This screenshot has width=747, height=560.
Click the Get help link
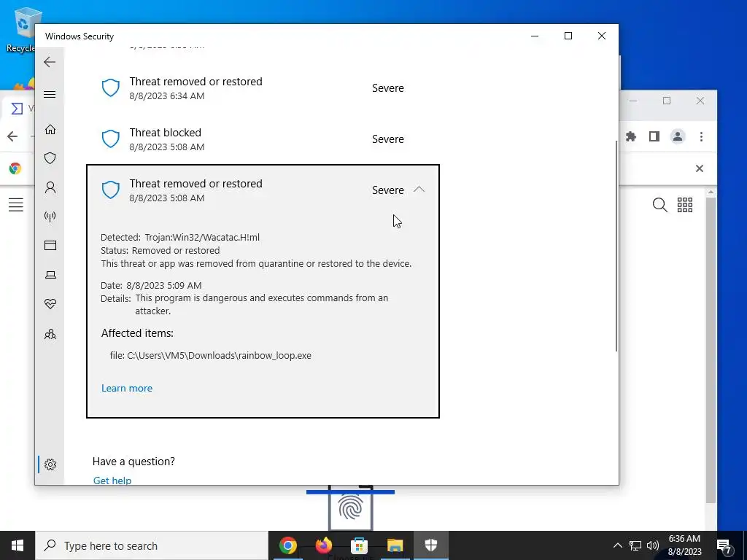point(112,480)
